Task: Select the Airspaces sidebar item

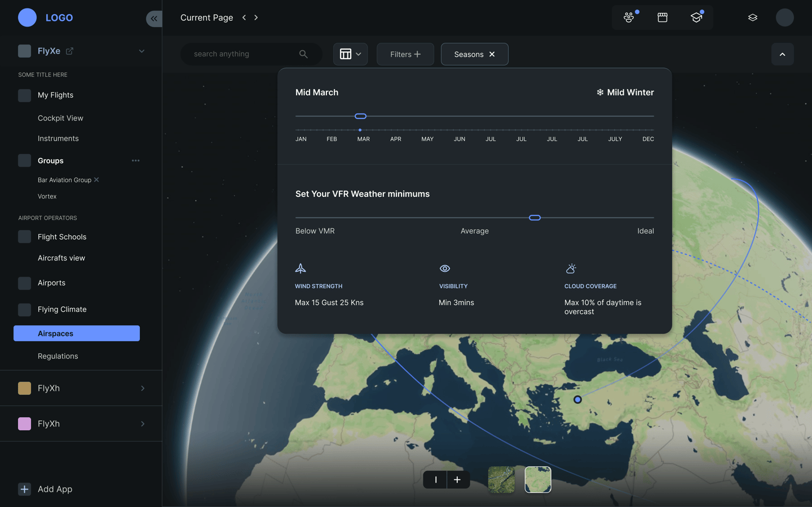Action: (x=77, y=333)
